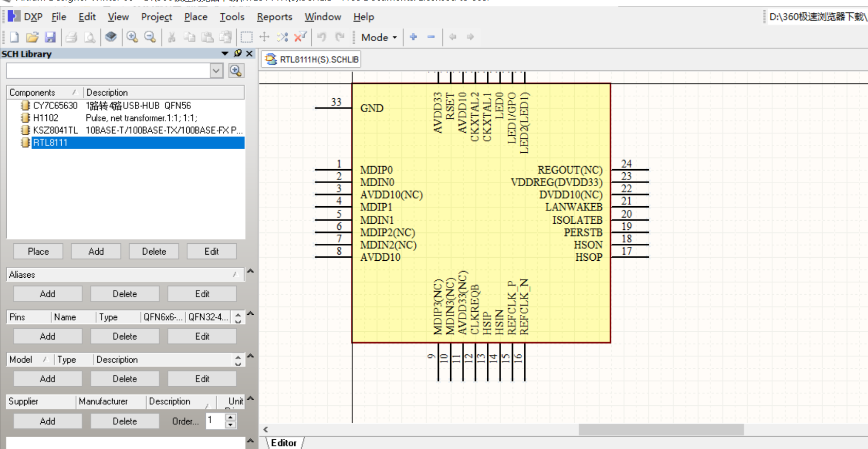Pin the SCH Library panel
The image size is (868, 449).
click(238, 53)
